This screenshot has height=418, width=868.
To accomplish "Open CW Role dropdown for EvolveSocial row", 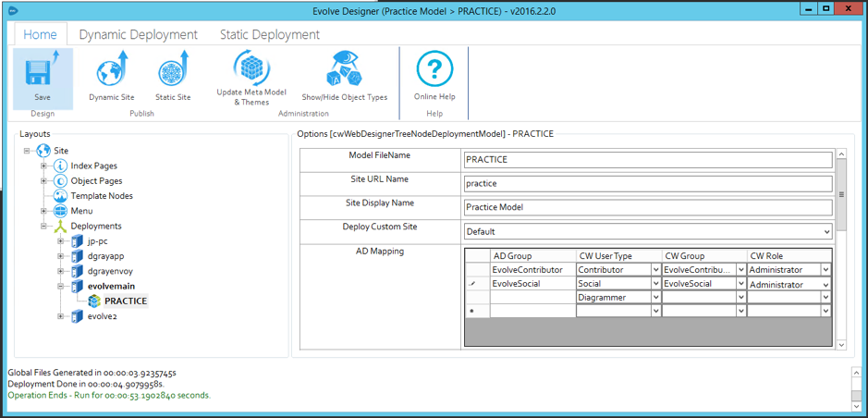I will pos(825,285).
